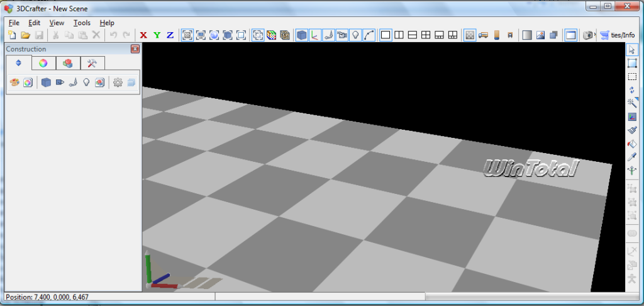Switch to the hammer and wrench tab
Image resolution: width=644 pixels, height=306 pixels.
tap(92, 63)
